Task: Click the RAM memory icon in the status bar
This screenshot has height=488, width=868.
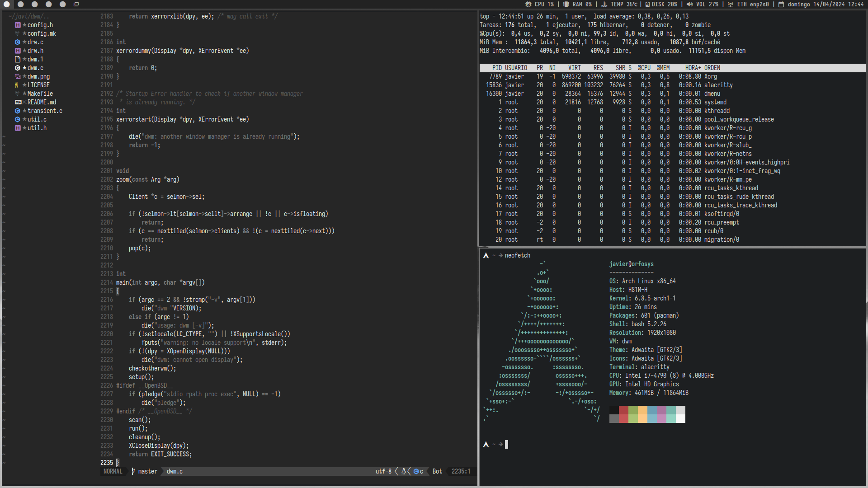Action: pos(566,4)
